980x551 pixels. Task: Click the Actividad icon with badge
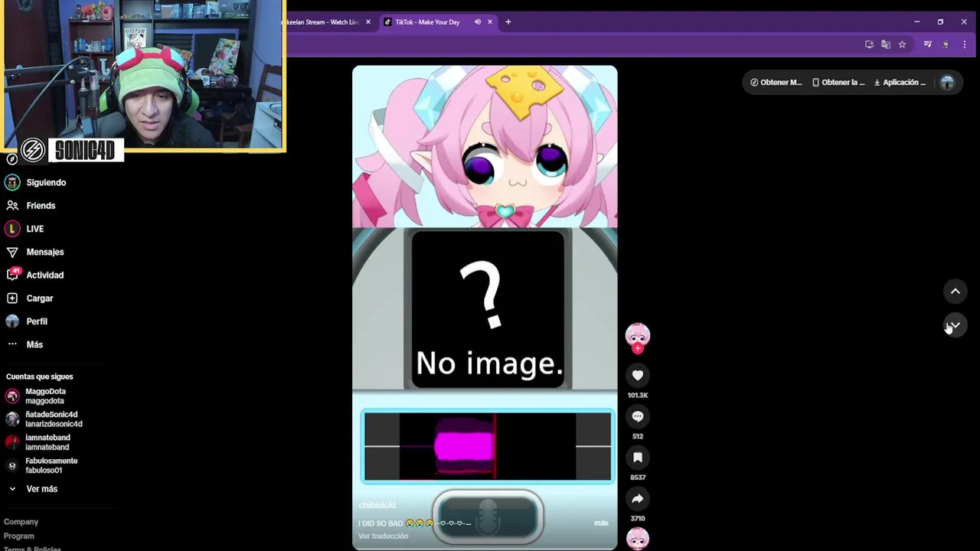[x=12, y=275]
